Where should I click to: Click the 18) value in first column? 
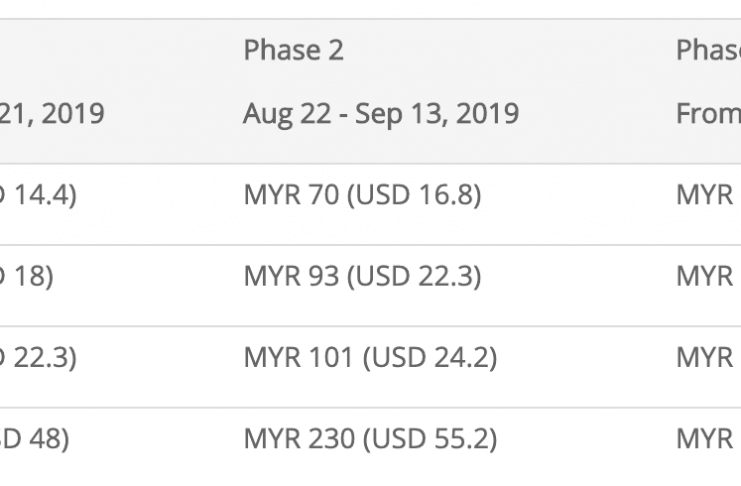tap(27, 276)
